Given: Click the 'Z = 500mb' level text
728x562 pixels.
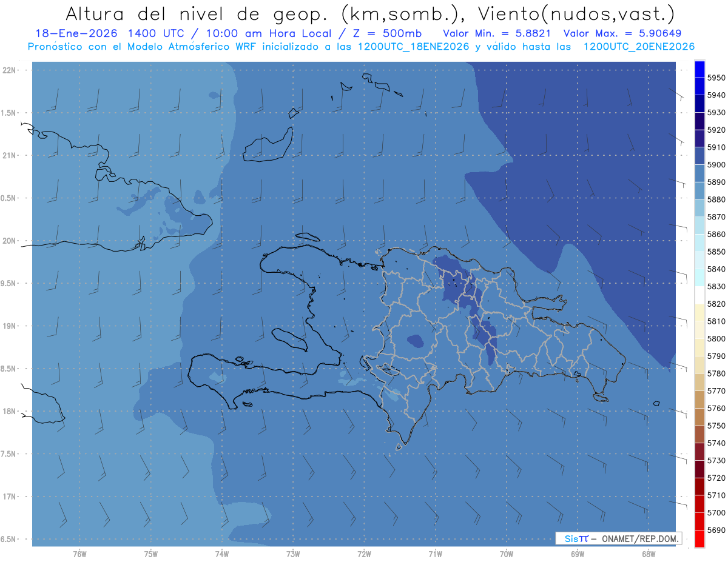Looking at the screenshot, I should tap(386, 33).
